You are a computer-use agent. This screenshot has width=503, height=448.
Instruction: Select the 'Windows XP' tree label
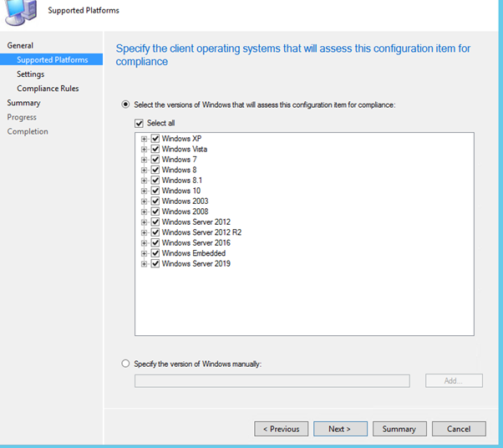(x=181, y=139)
